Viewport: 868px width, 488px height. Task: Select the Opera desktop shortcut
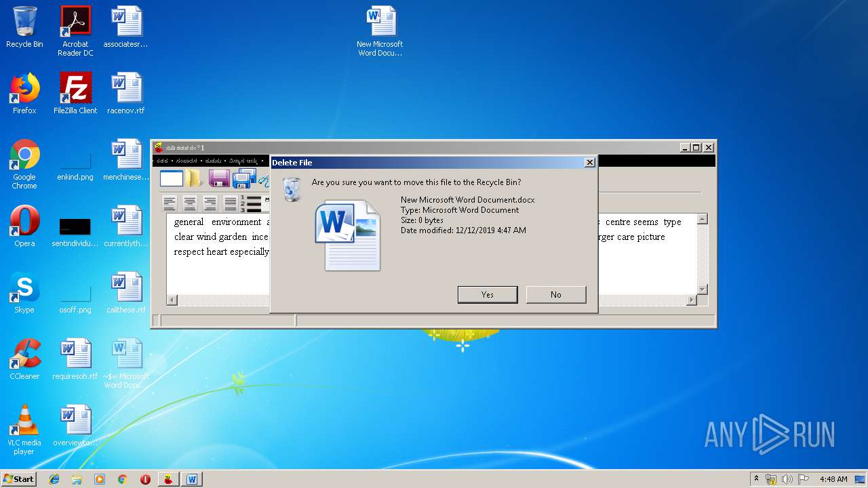point(24,226)
